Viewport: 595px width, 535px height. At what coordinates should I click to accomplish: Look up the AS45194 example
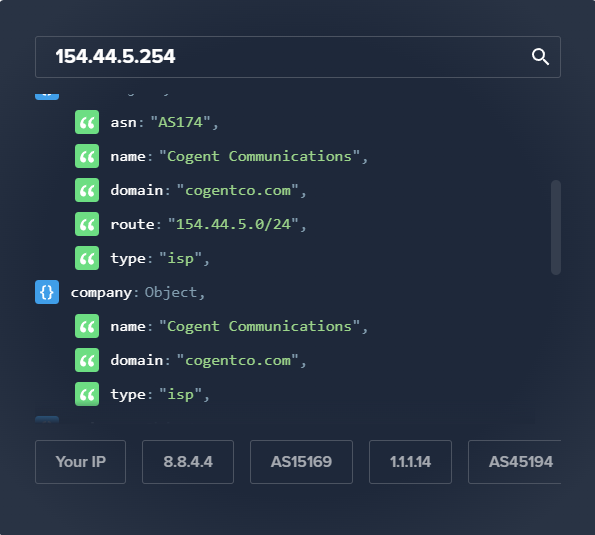(x=515, y=462)
